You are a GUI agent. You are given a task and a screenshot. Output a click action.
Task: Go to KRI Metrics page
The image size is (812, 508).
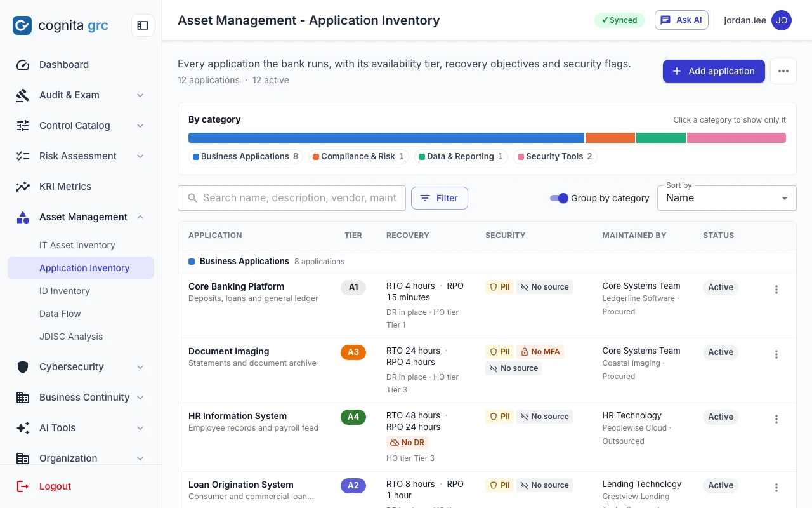81,187
